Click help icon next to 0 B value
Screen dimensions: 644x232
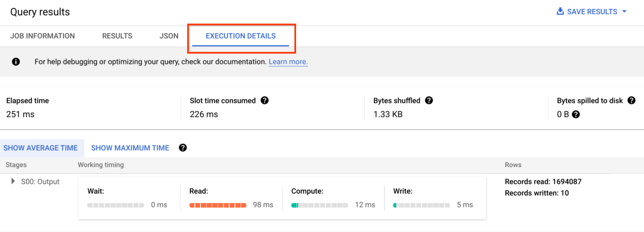576,114
